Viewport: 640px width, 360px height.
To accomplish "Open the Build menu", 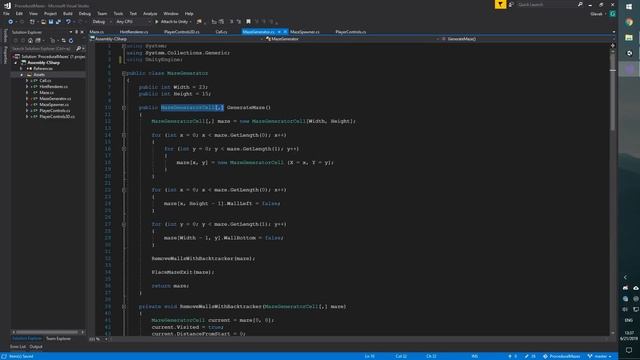I will (67, 13).
